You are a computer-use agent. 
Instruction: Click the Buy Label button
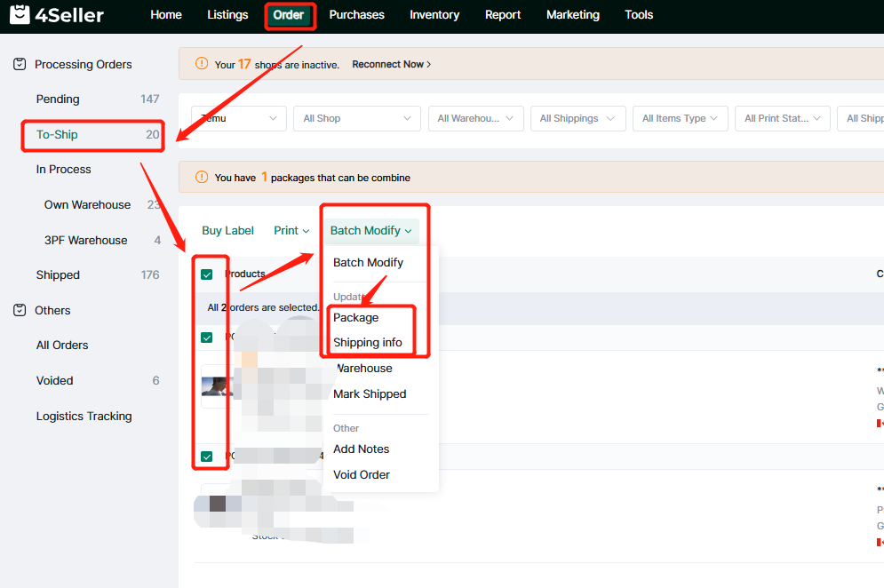click(227, 230)
